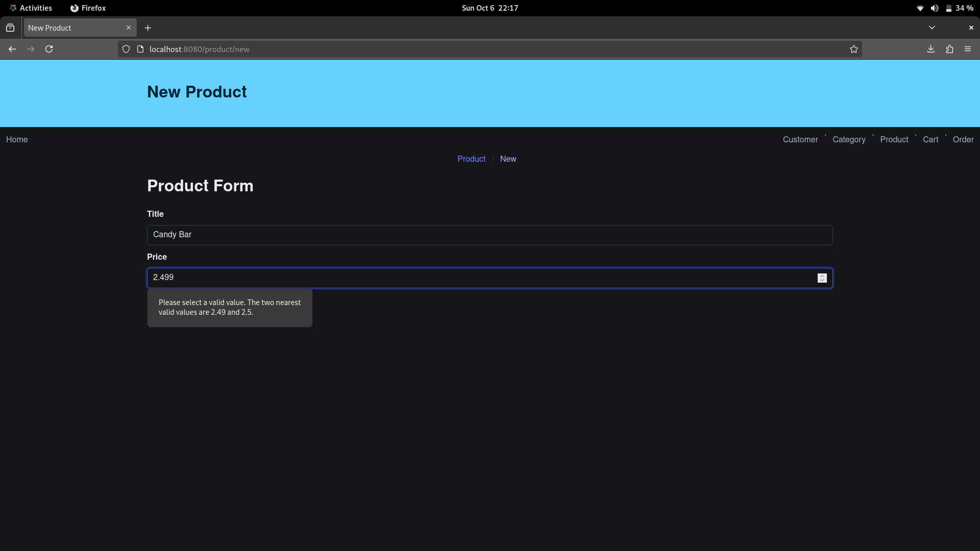Image resolution: width=980 pixels, height=551 pixels.
Task: Toggle the WiFi status indicator
Action: [x=918, y=8]
